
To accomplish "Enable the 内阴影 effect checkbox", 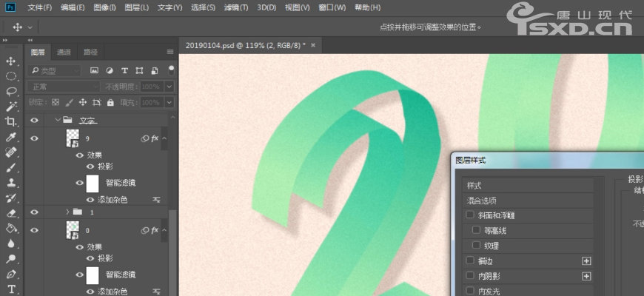I will click(470, 276).
